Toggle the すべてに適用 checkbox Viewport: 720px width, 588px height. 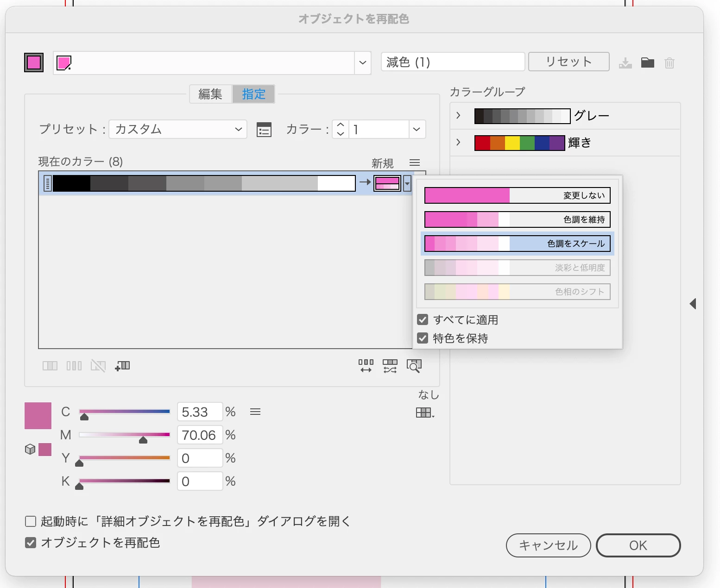423,319
